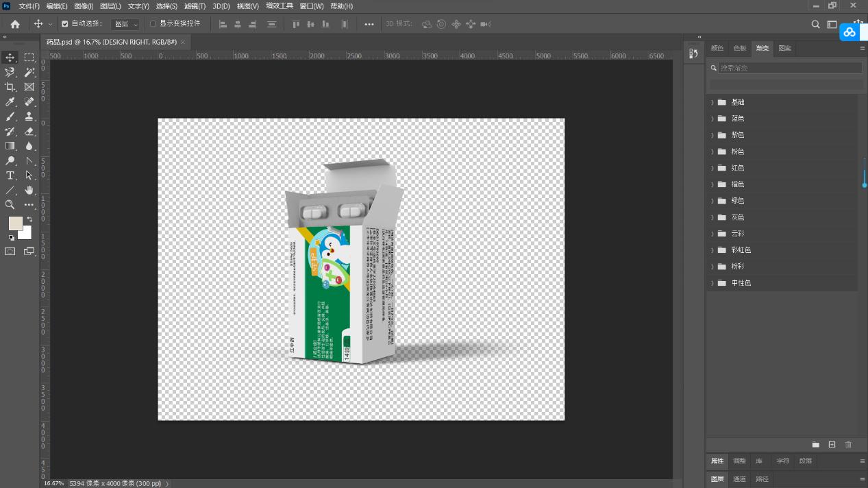
Task: Open the 滤镜(T) menu
Action: (x=195, y=6)
